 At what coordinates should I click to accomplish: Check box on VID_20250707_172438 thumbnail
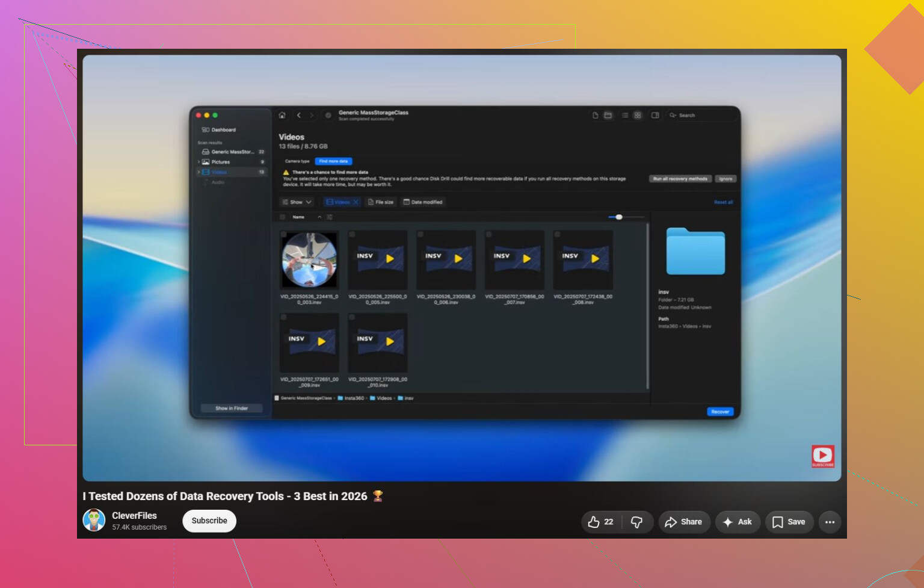[x=557, y=234]
